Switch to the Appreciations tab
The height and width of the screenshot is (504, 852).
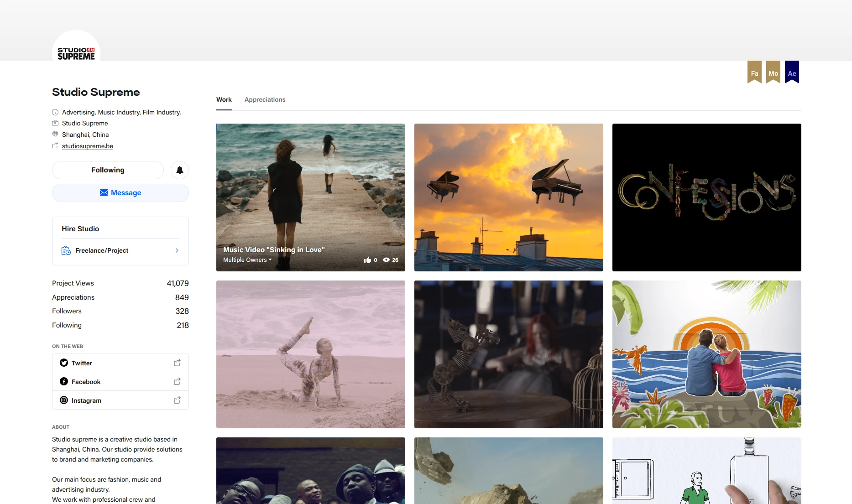pyautogui.click(x=265, y=99)
